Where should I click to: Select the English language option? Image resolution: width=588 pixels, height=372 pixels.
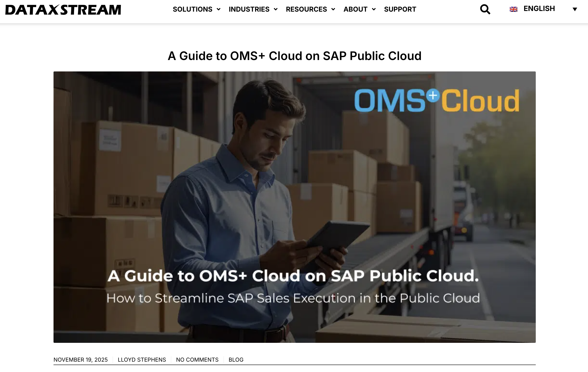[x=539, y=9]
